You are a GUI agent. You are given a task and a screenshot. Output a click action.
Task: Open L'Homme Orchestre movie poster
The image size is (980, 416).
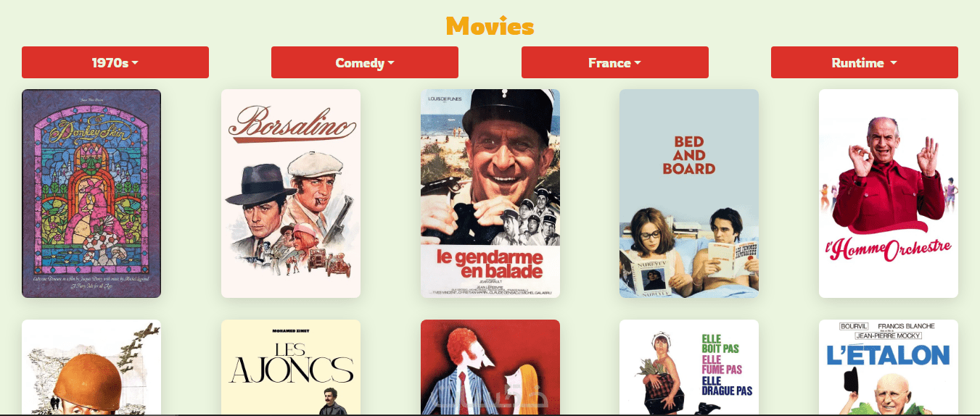tap(889, 194)
